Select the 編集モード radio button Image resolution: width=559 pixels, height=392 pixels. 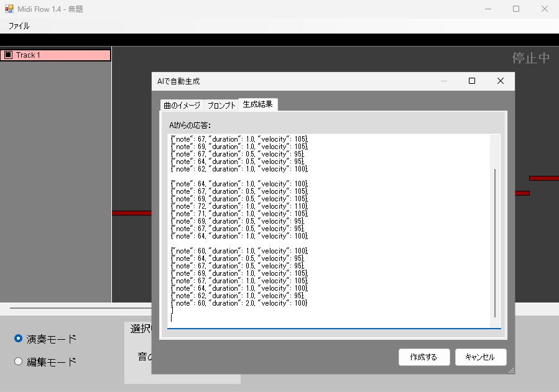click(17, 361)
